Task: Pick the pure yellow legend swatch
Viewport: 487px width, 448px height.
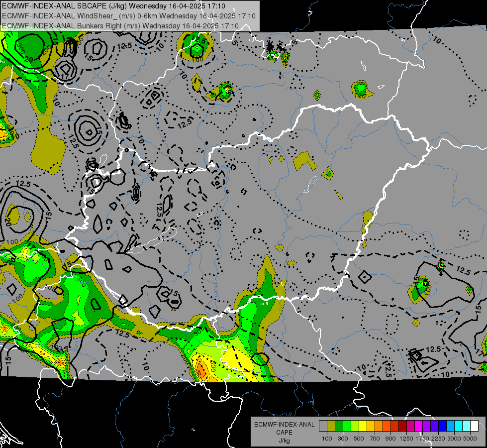Action: pos(363,426)
